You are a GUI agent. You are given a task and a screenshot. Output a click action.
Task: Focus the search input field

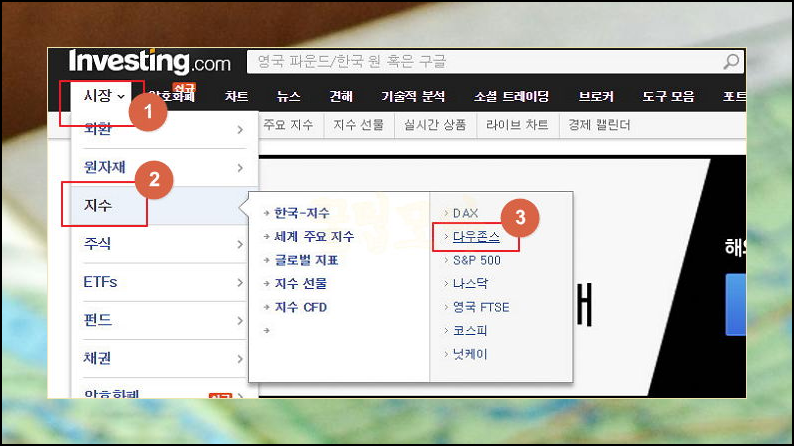496,62
